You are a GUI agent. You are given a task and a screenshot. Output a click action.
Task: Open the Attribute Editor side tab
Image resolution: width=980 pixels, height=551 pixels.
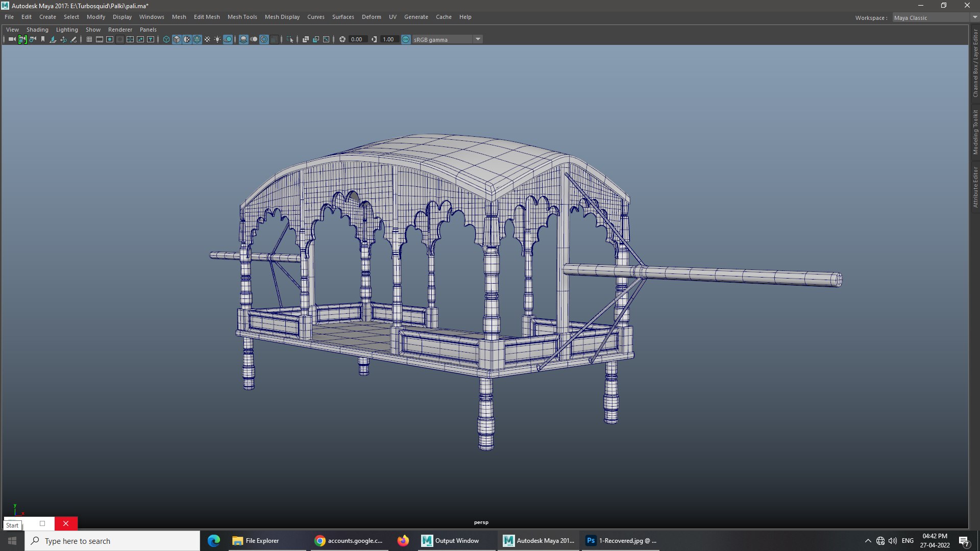975,187
